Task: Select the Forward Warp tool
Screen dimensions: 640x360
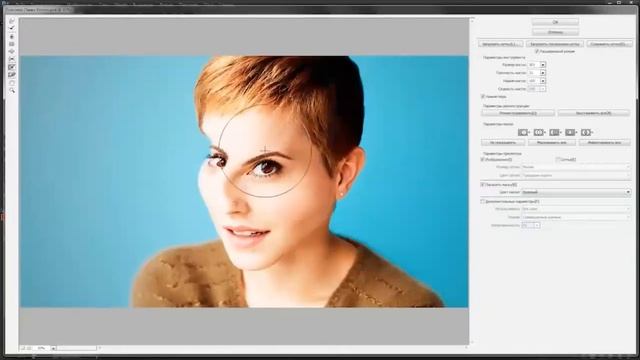Action: 12,20
